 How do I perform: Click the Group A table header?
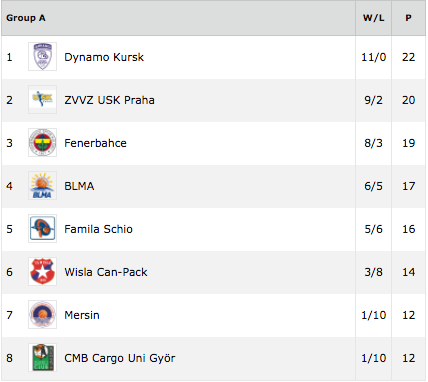point(26,18)
